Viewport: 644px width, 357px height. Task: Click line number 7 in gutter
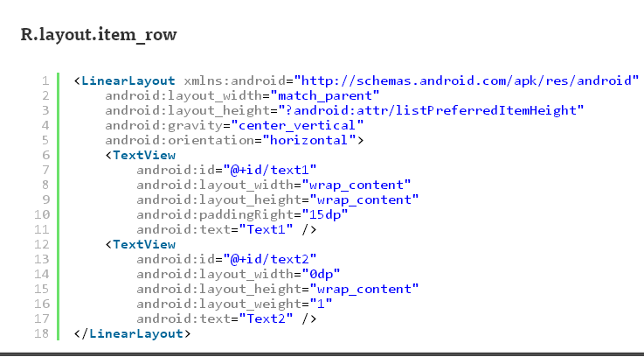point(45,170)
